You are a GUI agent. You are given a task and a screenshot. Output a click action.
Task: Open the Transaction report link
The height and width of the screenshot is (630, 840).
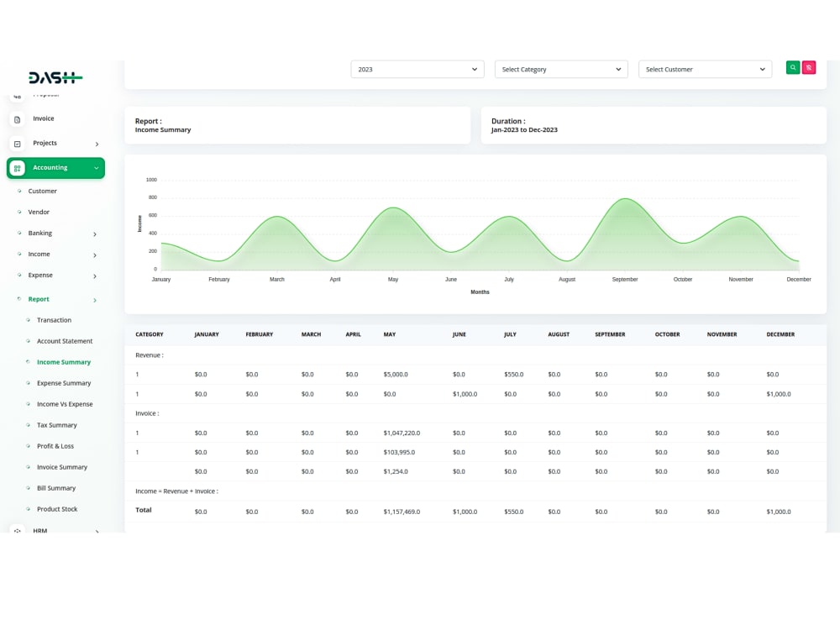[x=55, y=320]
